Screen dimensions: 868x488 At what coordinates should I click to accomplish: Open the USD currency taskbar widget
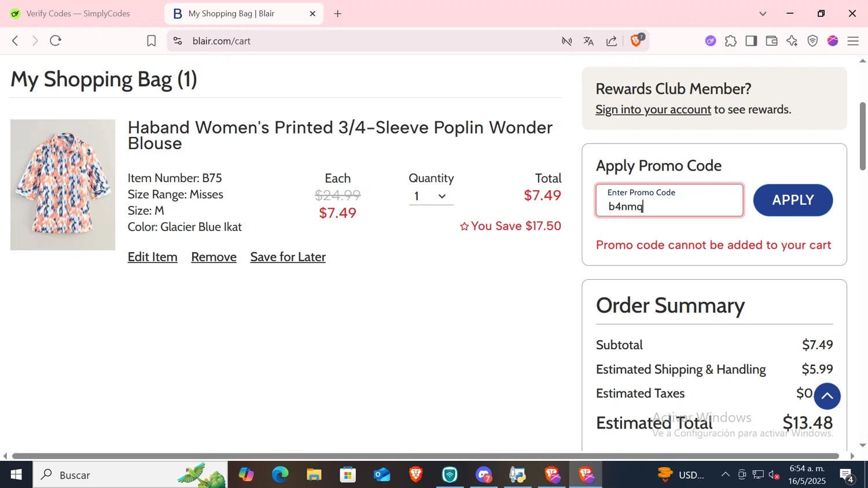pos(681,475)
